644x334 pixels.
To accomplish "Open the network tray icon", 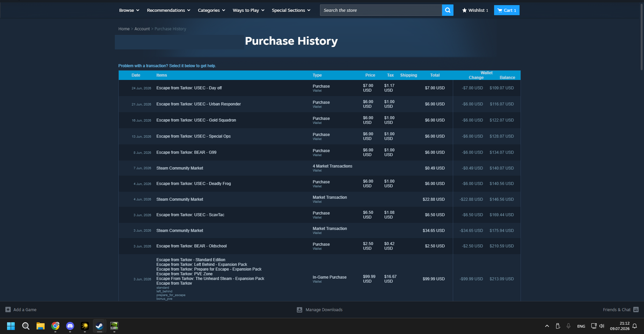I will pyautogui.click(x=594, y=326).
